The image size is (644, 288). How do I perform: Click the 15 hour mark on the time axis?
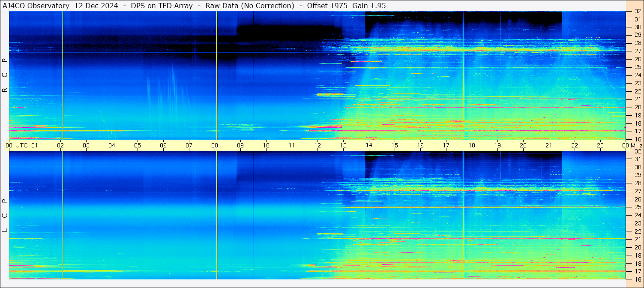pyautogui.click(x=395, y=145)
